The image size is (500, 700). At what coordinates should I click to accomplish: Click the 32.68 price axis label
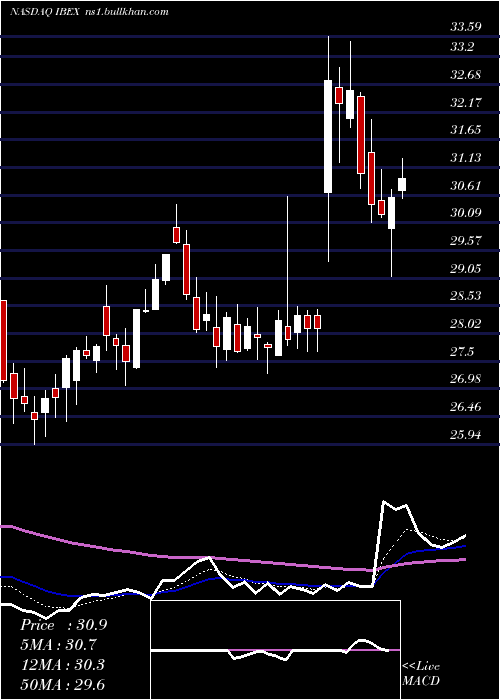tap(466, 75)
